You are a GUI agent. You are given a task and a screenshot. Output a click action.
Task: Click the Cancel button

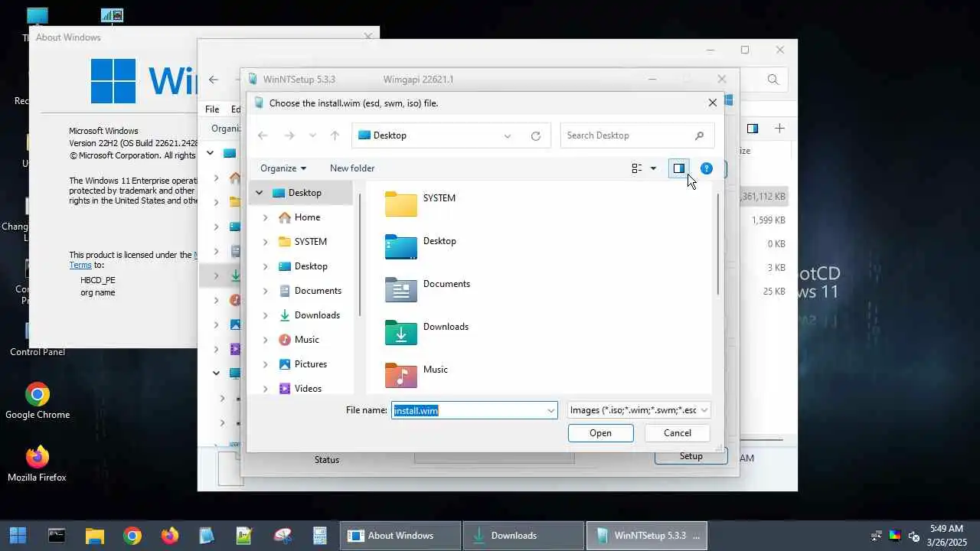tap(677, 433)
